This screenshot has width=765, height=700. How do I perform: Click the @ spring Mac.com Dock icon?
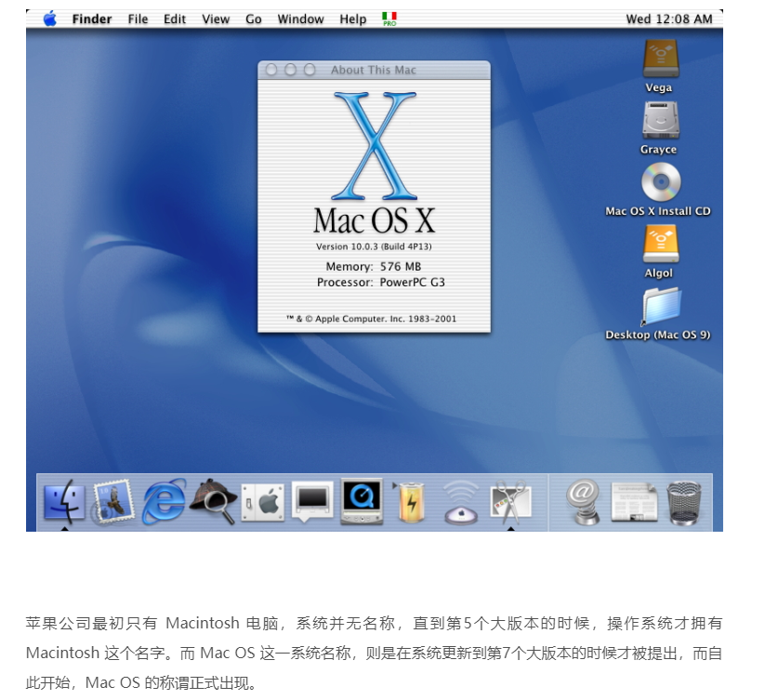(x=584, y=502)
